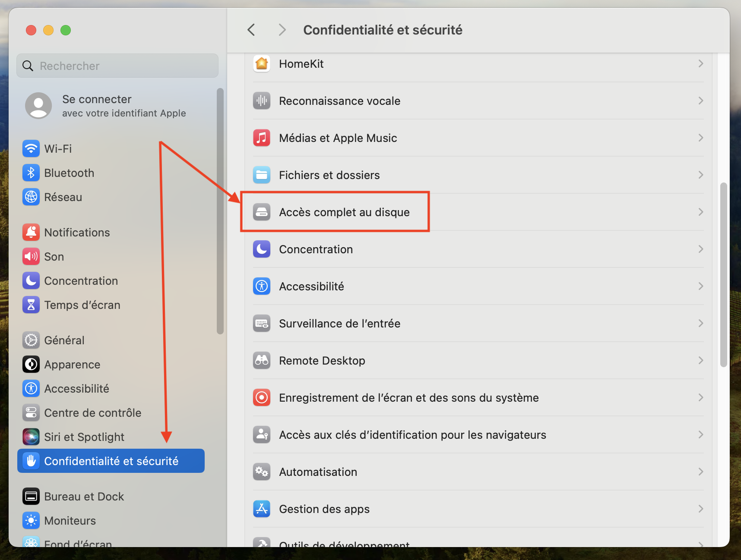
Task: Click the Médias et Apple Music icon
Action: 262,138
